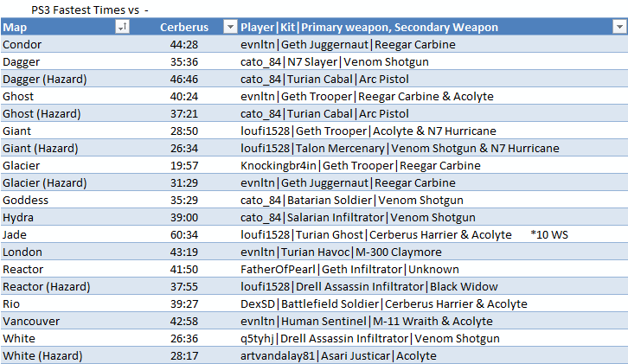Open the Map column sort filter dropdown
Screen dimensions: 628x364
tap(122, 27)
